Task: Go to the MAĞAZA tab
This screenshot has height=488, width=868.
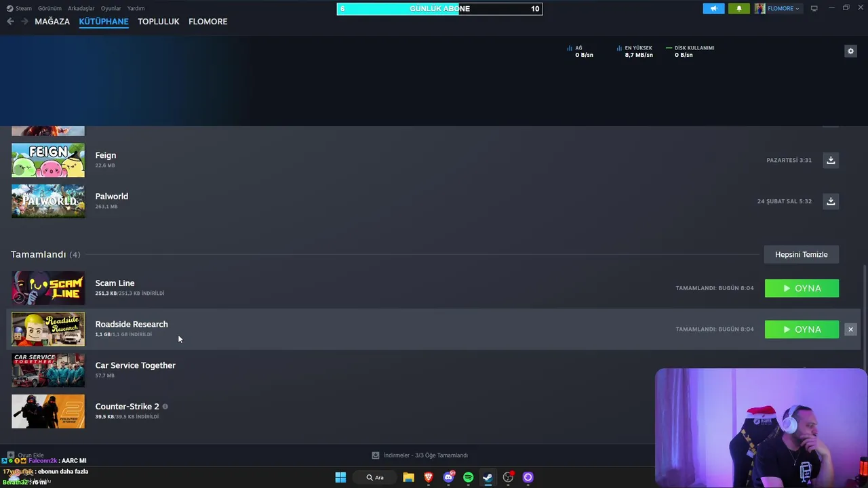Action: pyautogui.click(x=52, y=22)
